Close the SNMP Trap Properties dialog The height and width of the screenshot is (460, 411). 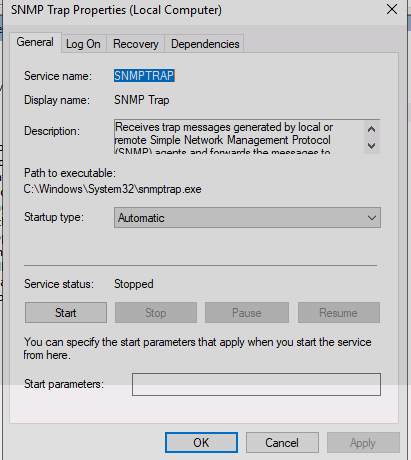[x=392, y=9]
